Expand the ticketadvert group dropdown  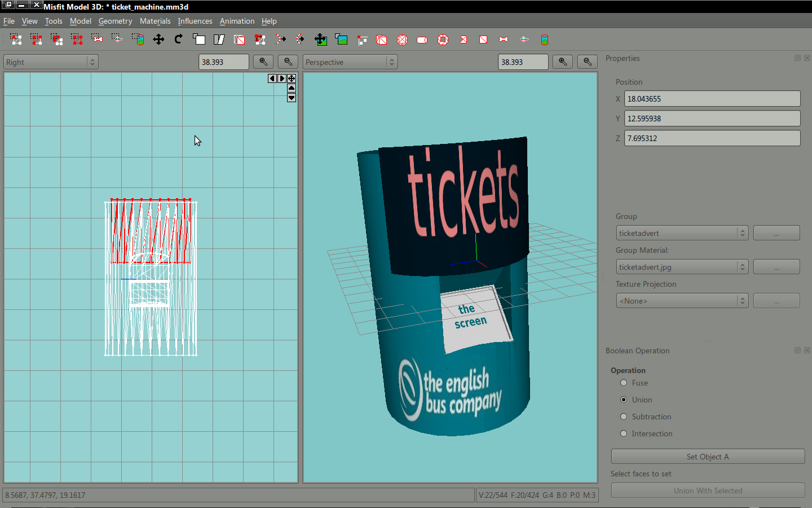point(682,233)
